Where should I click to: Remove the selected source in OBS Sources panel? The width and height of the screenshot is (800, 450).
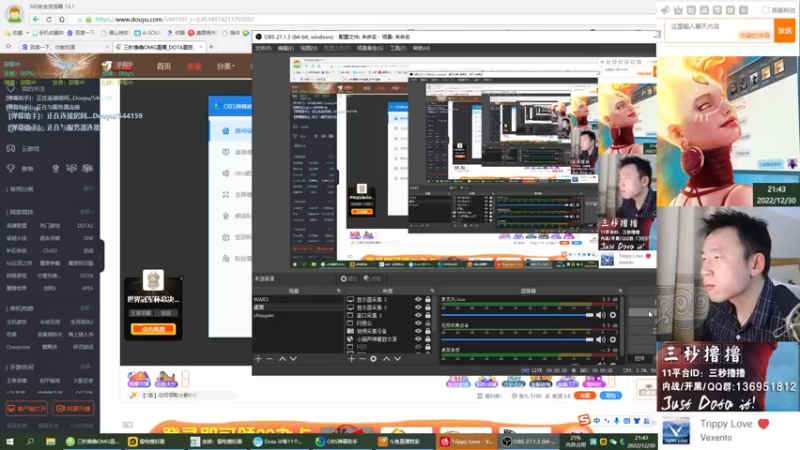click(x=362, y=359)
